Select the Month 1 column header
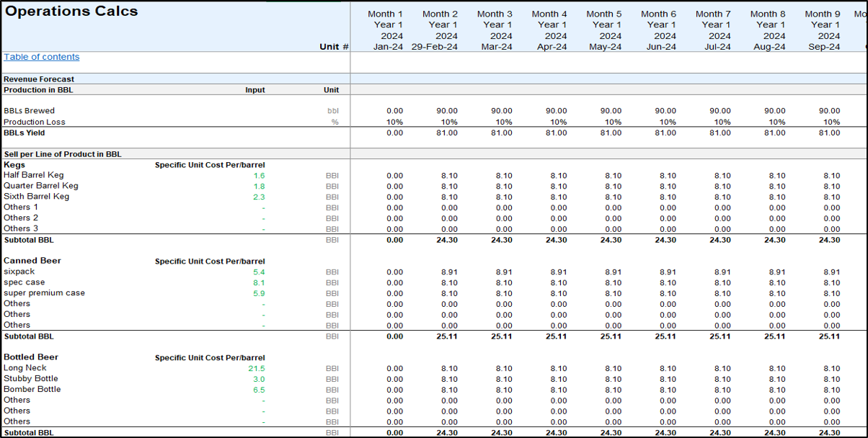The width and height of the screenshot is (868, 438). [x=385, y=14]
